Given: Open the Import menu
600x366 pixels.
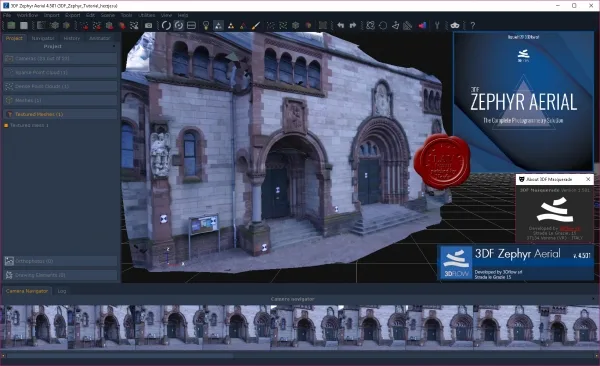Looking at the screenshot, I should (51, 15).
